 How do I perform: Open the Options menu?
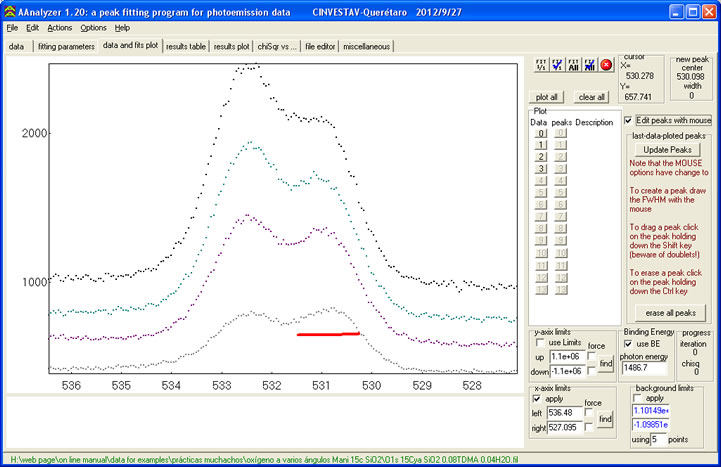pyautogui.click(x=93, y=28)
